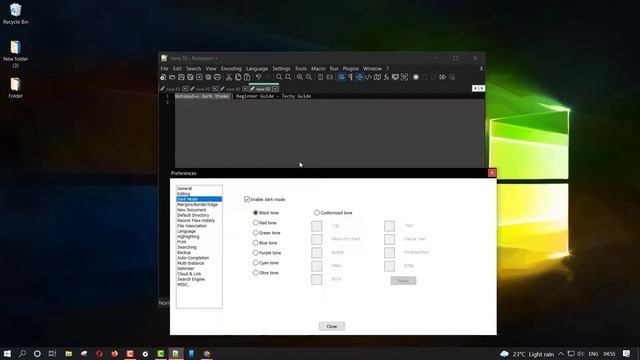Pick the Purple tone radio button
Image resolution: width=640 pixels, height=360 pixels.
pyautogui.click(x=256, y=253)
